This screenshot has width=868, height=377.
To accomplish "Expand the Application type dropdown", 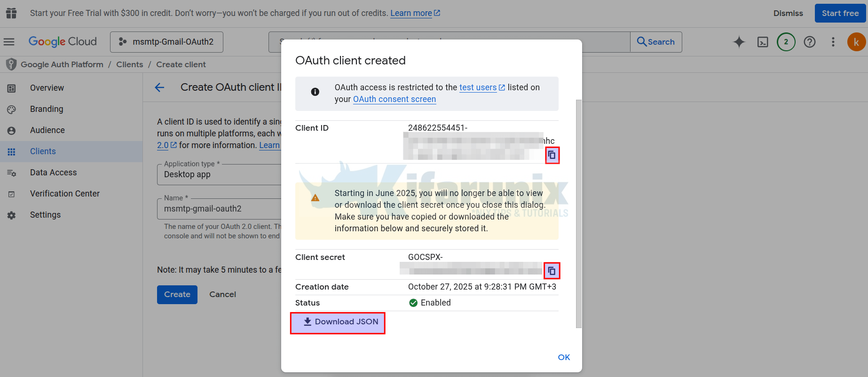I will pyautogui.click(x=219, y=174).
